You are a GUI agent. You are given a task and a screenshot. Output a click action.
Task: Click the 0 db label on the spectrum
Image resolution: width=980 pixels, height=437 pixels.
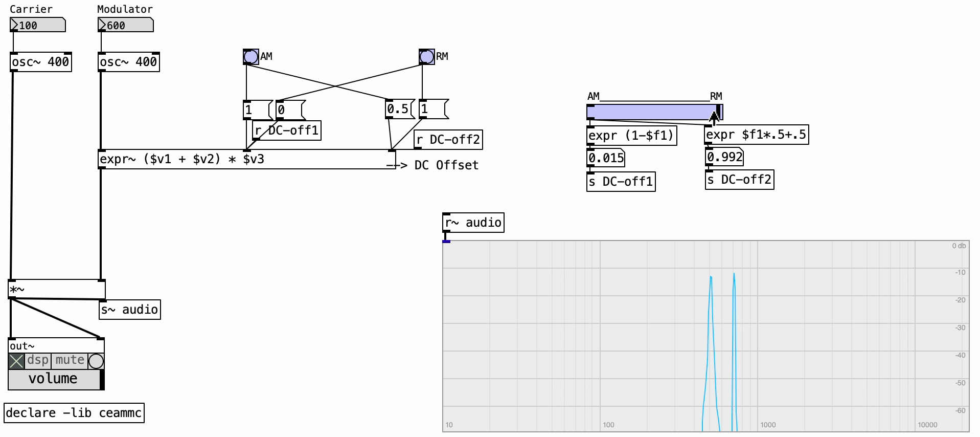pos(959,246)
